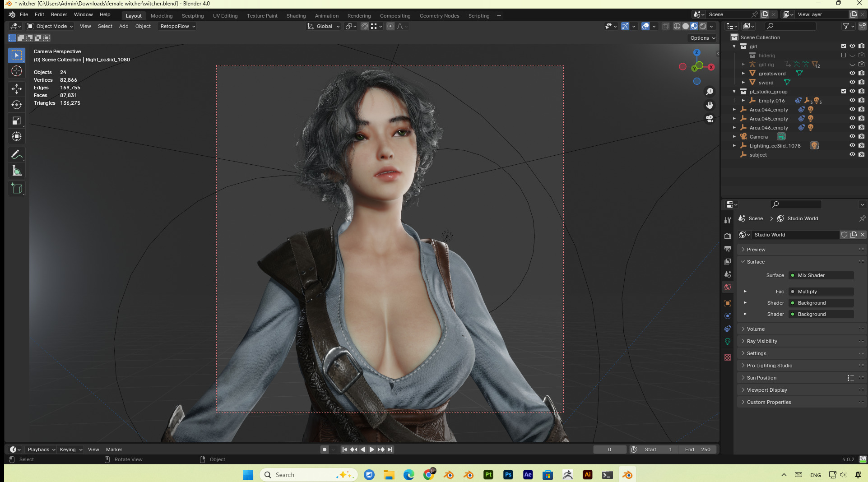
Task: Expand the sword outliner item
Action: pos(743,82)
